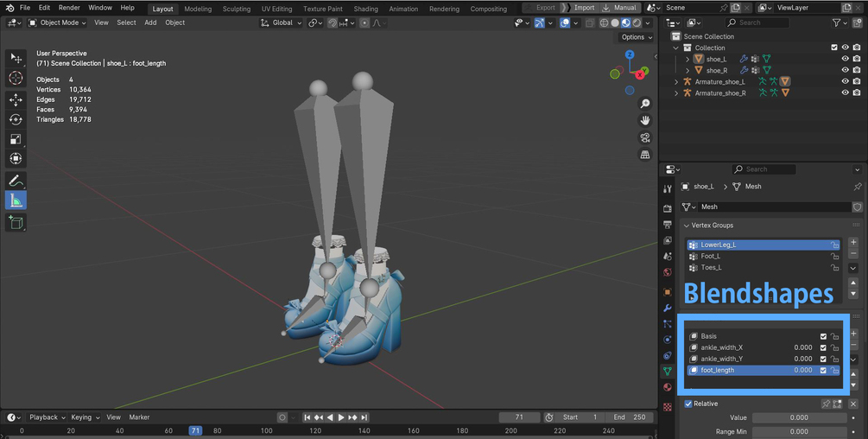Activate the Rotate tool
Viewport: 868px width, 439px height.
pos(16,119)
